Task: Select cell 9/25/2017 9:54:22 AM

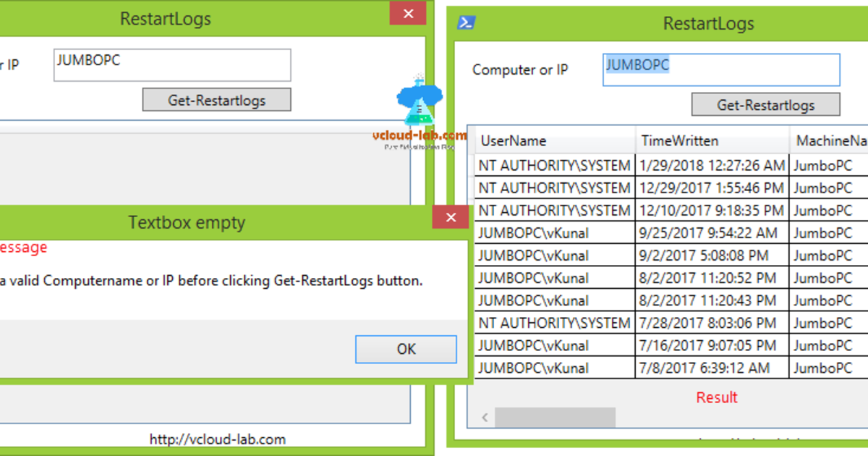Action: click(712, 232)
